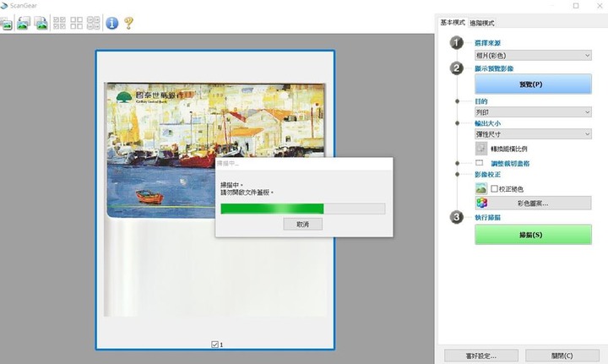This screenshot has width=608, height=364.
Task: Rotate the image left
Action: [24, 23]
